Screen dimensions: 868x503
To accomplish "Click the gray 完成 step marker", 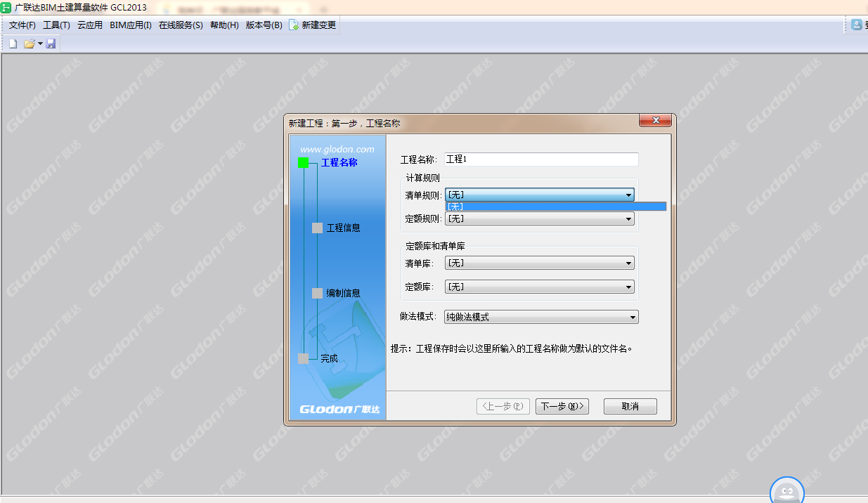I will pyautogui.click(x=303, y=358).
